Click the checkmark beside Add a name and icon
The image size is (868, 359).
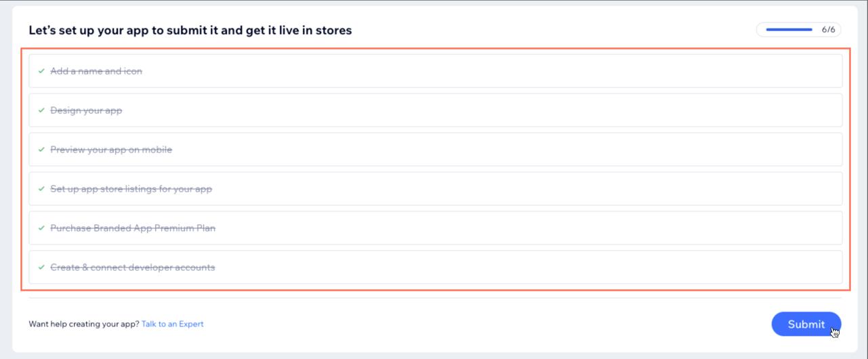coord(41,71)
